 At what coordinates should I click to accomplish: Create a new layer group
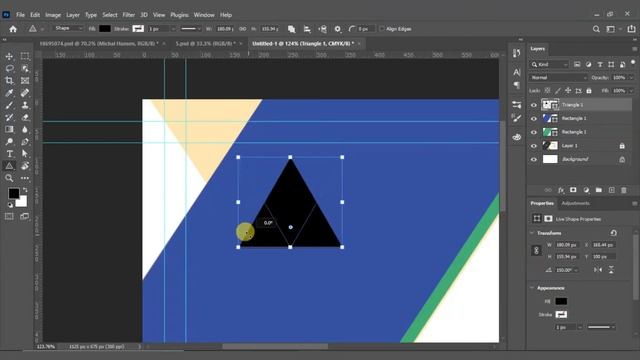click(x=599, y=190)
